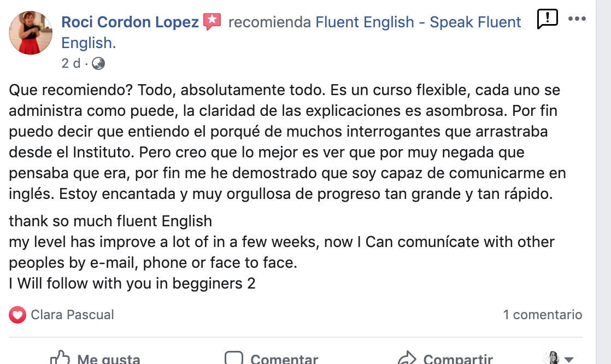Click the thumbs-up icon beside Me gusta
The height and width of the screenshot is (364, 611).
coord(60,358)
